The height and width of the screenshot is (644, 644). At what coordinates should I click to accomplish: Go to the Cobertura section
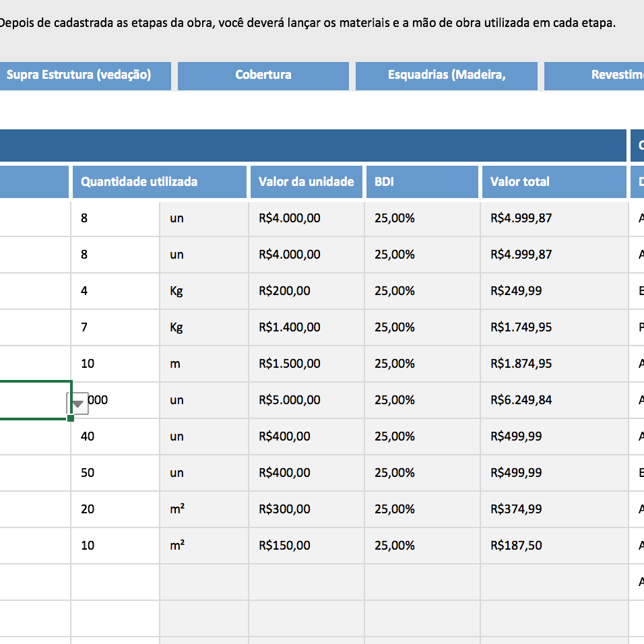[263, 75]
